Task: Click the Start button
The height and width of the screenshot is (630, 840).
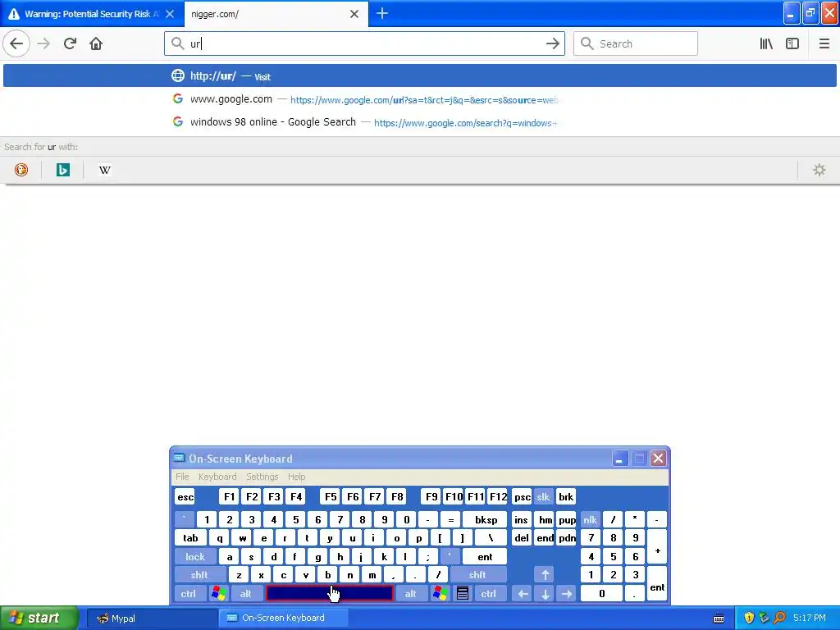Action: 39,618
